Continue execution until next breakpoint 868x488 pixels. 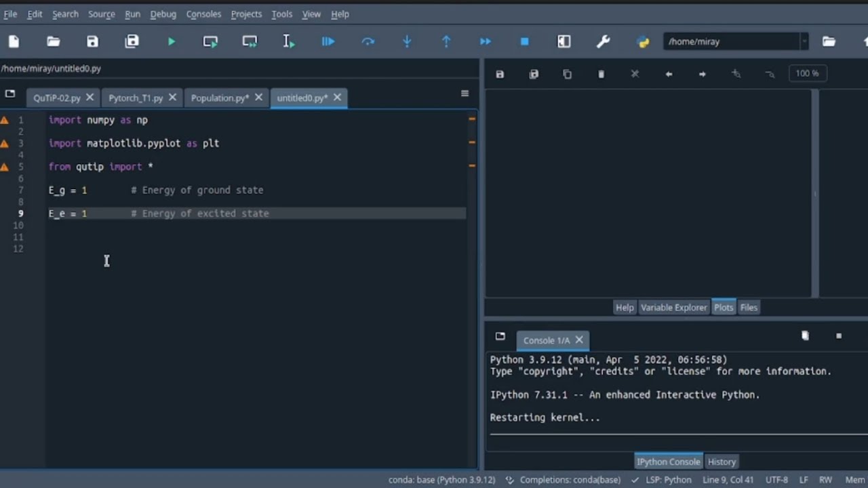486,41
